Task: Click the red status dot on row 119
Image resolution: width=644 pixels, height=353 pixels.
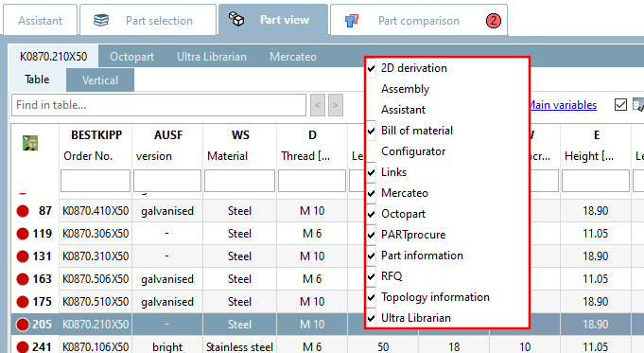Action: point(23,234)
